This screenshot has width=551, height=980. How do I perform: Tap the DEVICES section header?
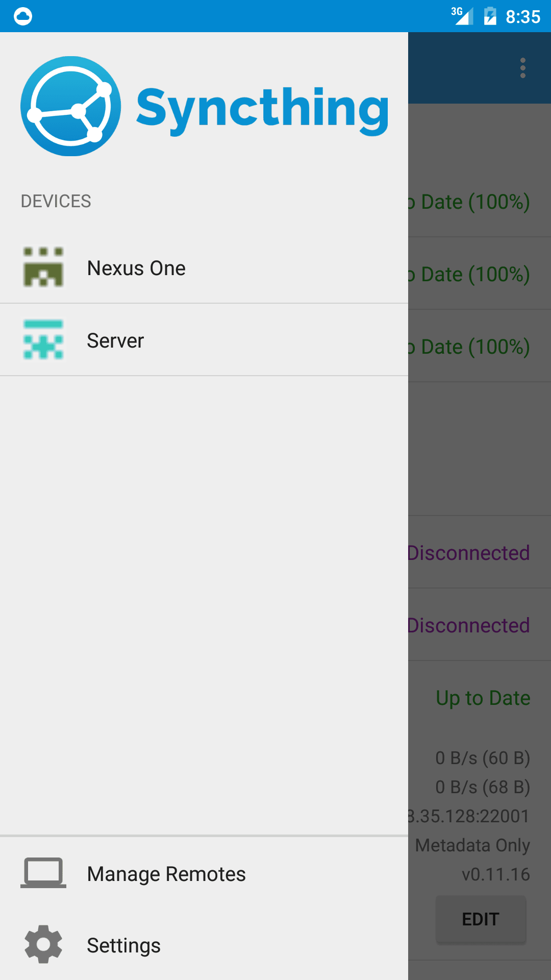[x=56, y=201]
